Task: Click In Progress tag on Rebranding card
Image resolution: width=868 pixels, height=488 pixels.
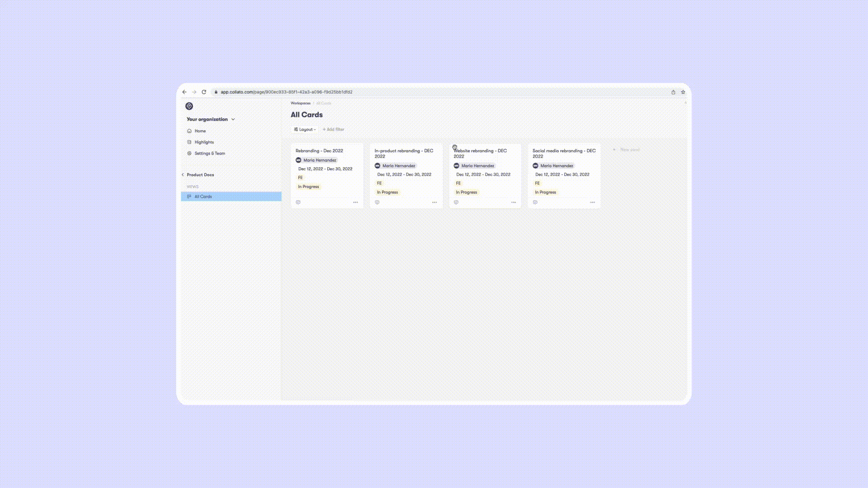Action: point(308,187)
